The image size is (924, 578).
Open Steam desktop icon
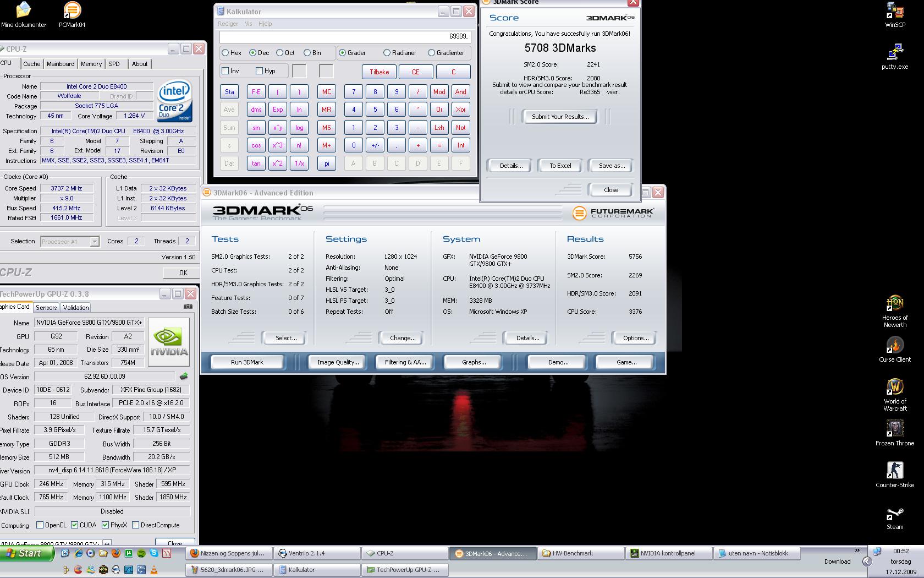click(x=895, y=517)
